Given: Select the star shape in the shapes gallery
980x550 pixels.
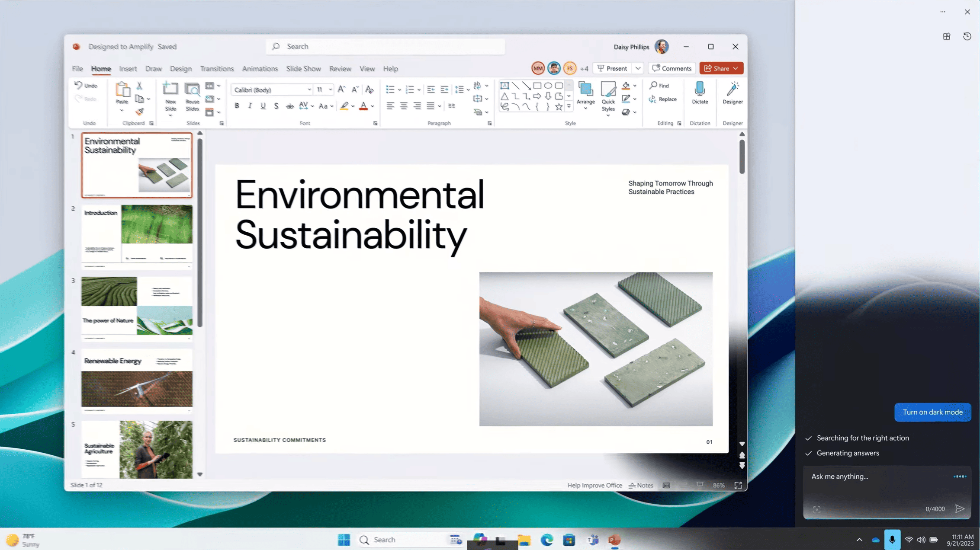Looking at the screenshot, I should (559, 106).
